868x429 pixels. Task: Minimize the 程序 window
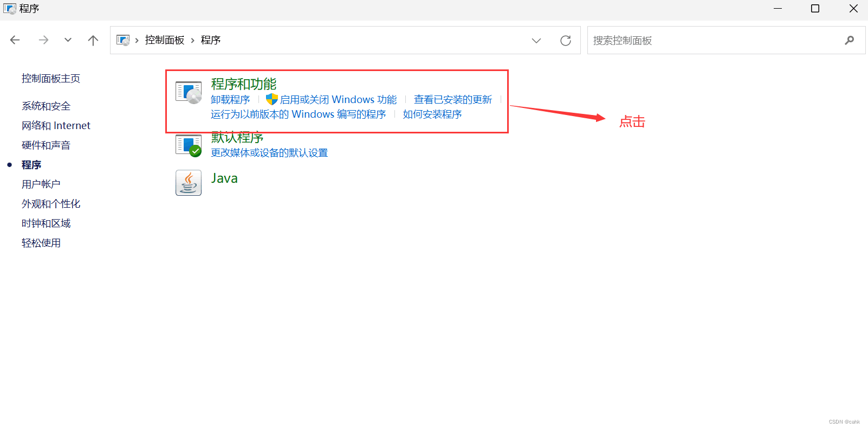tap(778, 9)
